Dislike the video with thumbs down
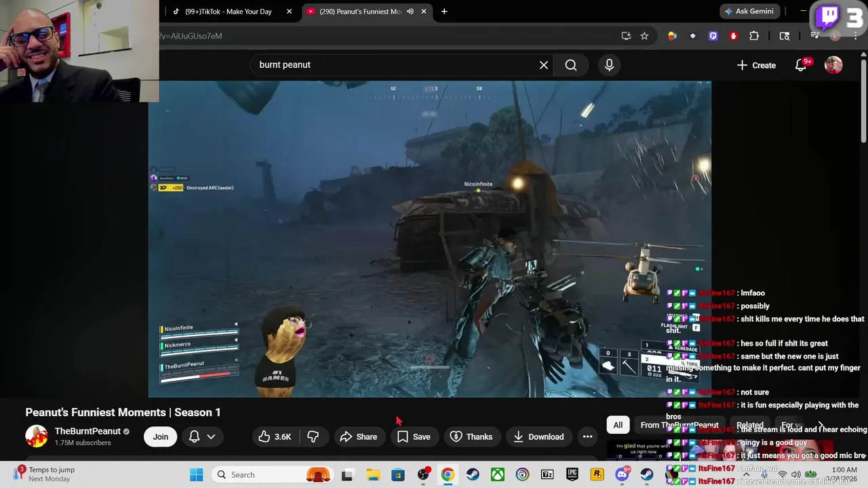Viewport: 868px width, 488px height. pyautogui.click(x=313, y=436)
